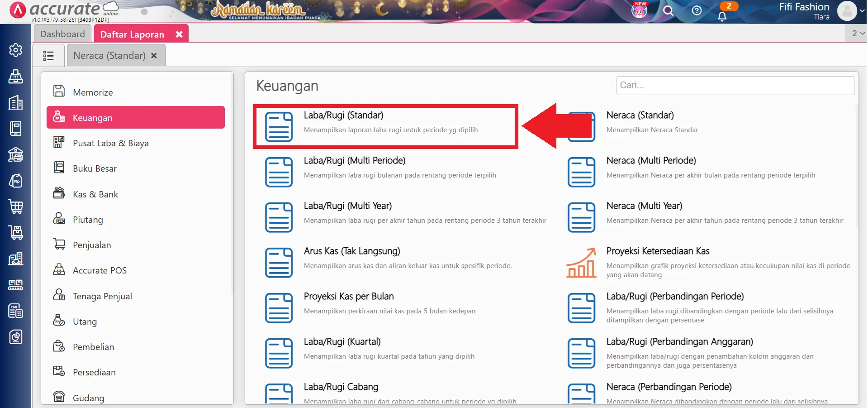Click the search magnifier icon in header
This screenshot has width=868, height=408.
tap(668, 11)
